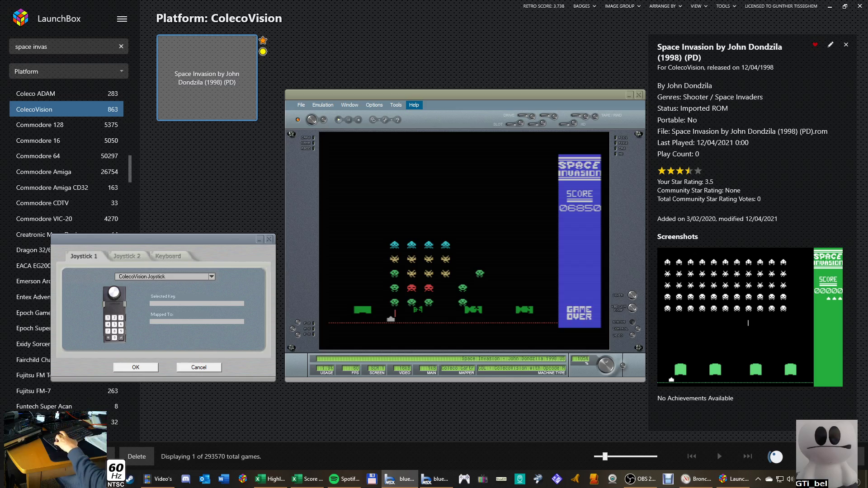Click OK in joystick dialog

coord(136,367)
